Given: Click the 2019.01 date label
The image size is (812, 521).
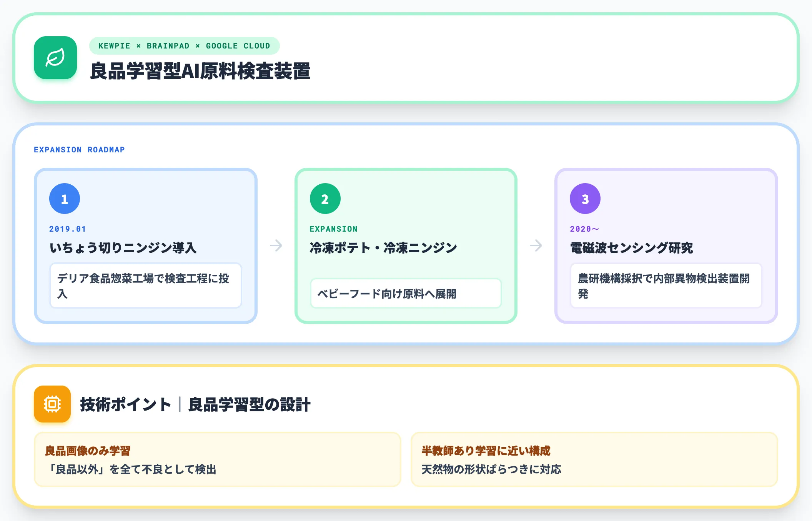Looking at the screenshot, I should tap(68, 229).
